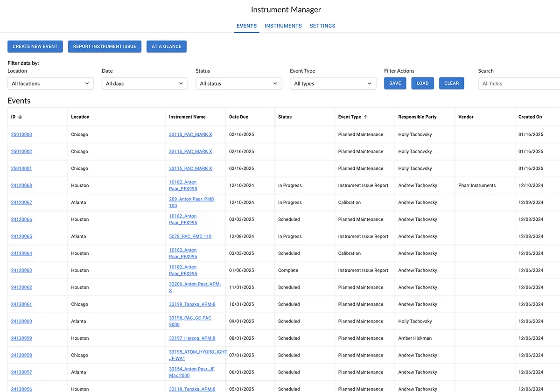Open the Event Type filter dropdown
Image resolution: width=560 pixels, height=392 pixels.
tap(333, 84)
